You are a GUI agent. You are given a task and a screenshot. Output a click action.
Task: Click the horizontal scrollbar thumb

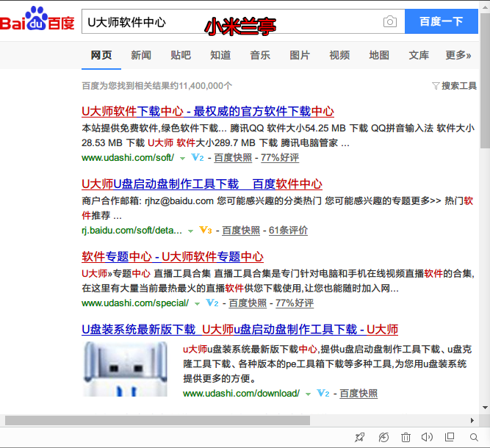pos(157,421)
